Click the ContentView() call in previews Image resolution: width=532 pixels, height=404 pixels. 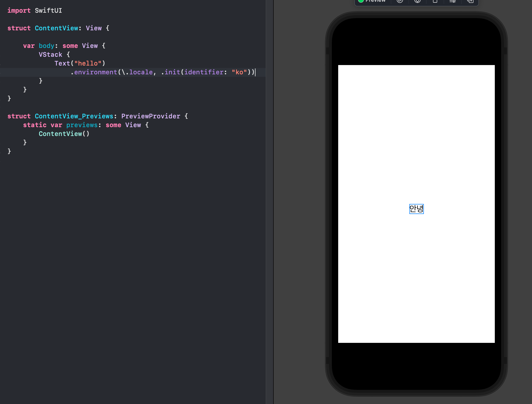[64, 134]
